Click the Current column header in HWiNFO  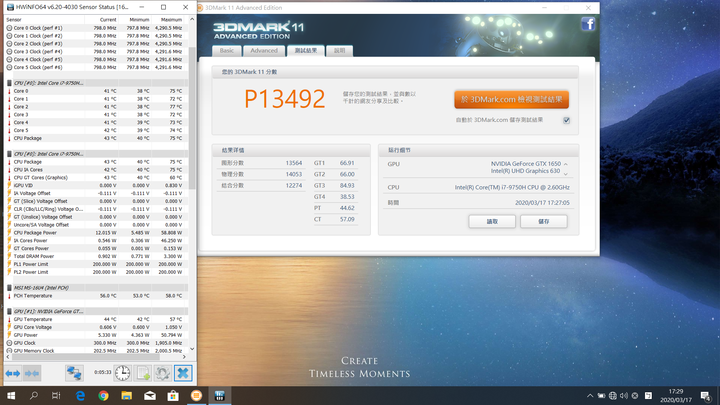(x=101, y=20)
